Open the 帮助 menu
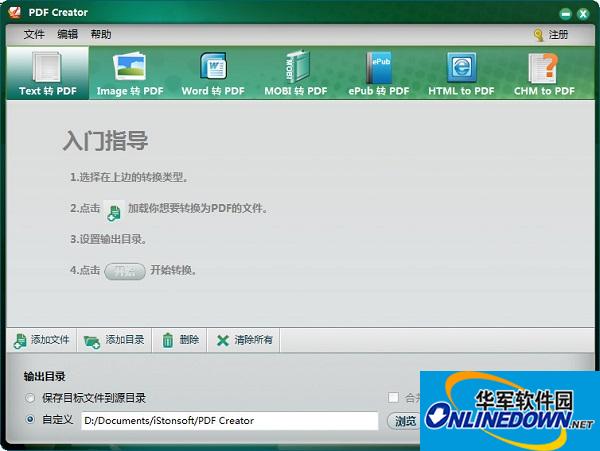600x451 pixels. tap(101, 34)
